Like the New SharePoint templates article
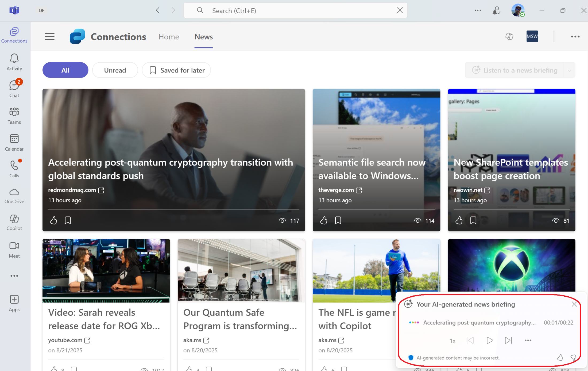 pos(459,220)
